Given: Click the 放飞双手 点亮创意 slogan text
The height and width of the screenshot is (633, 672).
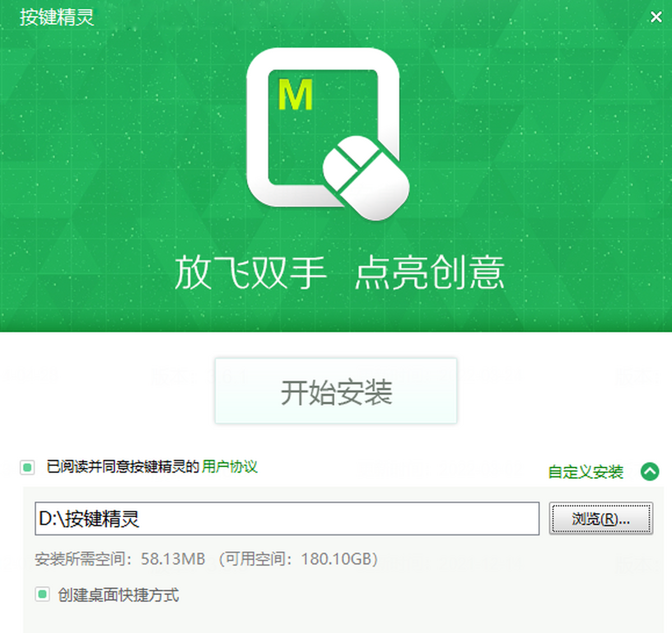Looking at the screenshot, I should coord(339,273).
